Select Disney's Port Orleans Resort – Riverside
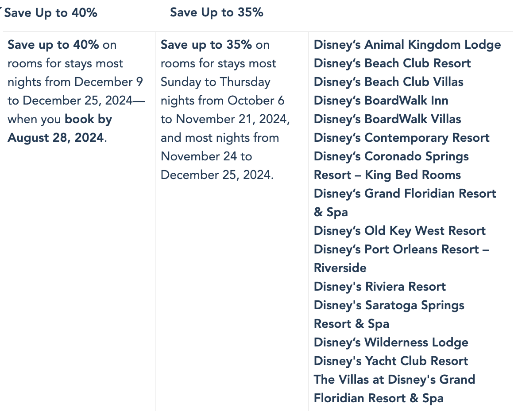This screenshot has width=518, height=420. click(x=402, y=259)
